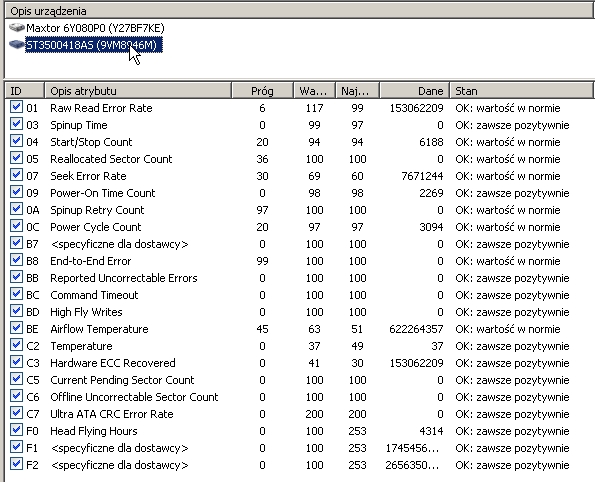Click the Próg column header
The width and height of the screenshot is (595, 482).
(x=263, y=91)
